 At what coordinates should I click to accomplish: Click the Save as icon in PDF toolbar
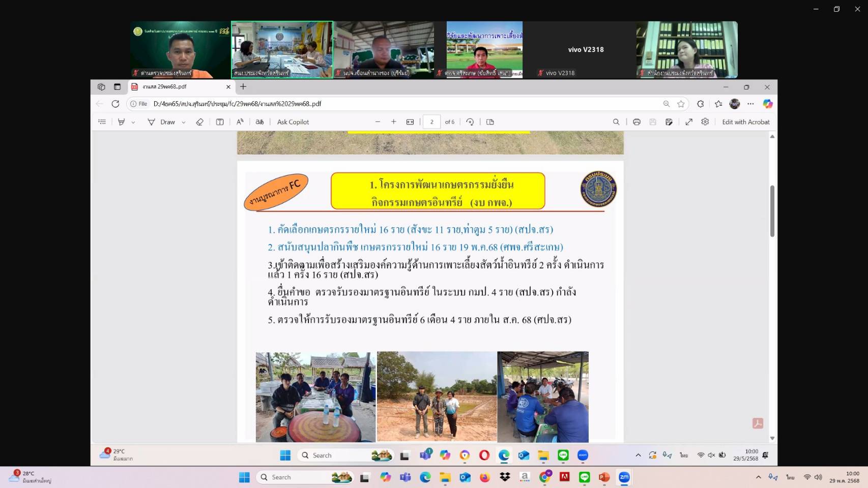point(669,122)
